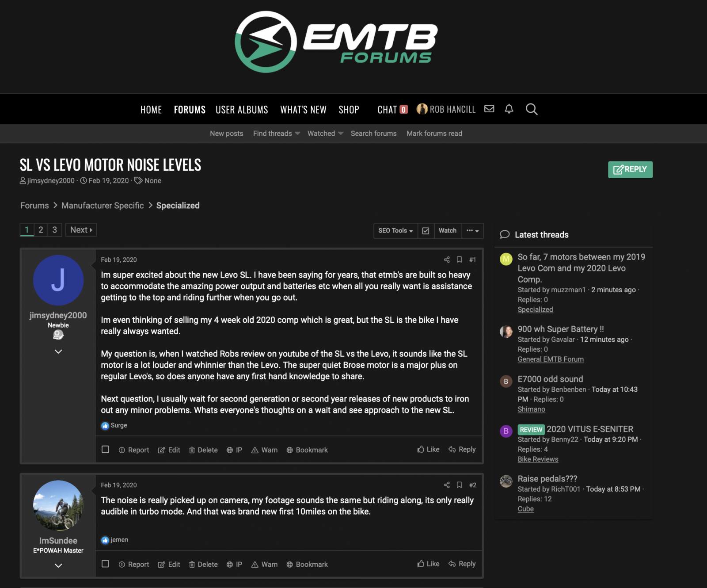Click Benny22's purple B avatar
The image size is (707, 588).
coord(506,431)
